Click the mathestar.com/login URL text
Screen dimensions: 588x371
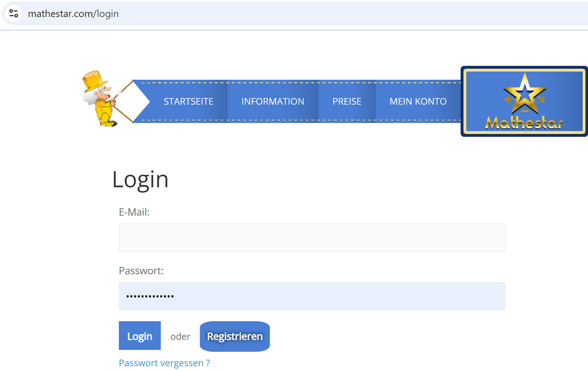coord(73,14)
